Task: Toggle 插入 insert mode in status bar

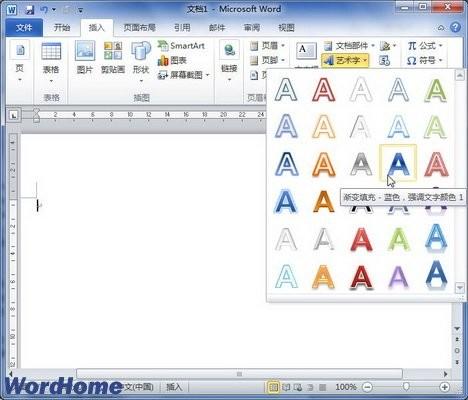Action: pyautogui.click(x=174, y=387)
